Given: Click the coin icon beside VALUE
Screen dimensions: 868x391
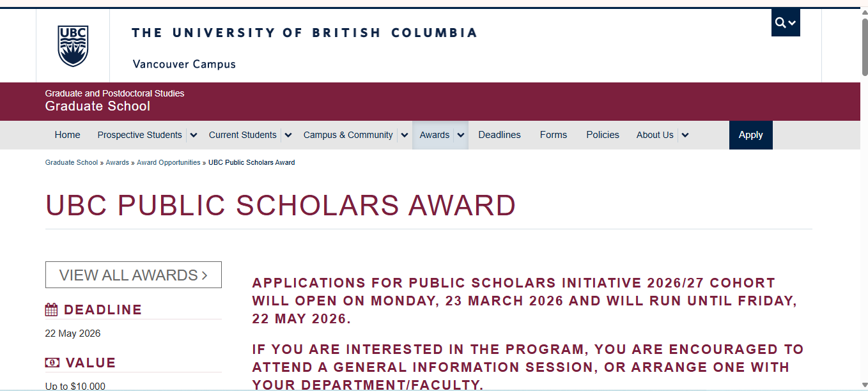Looking at the screenshot, I should click(x=51, y=362).
